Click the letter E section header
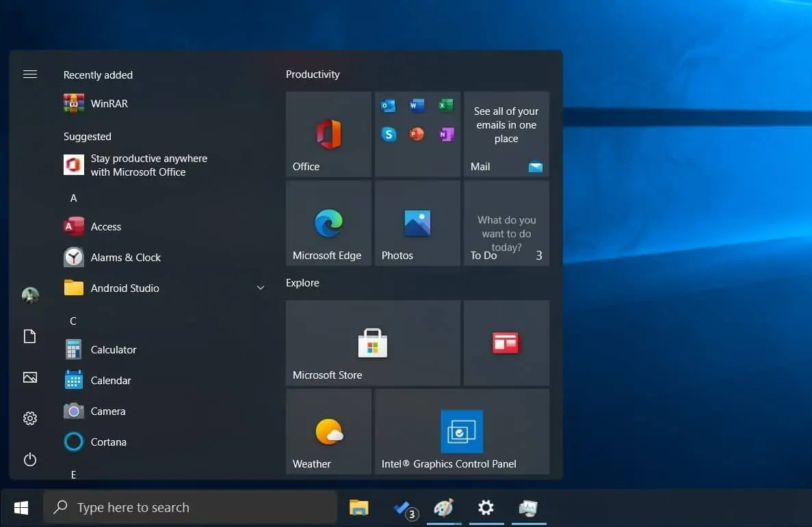This screenshot has width=812, height=527. pos(73,474)
